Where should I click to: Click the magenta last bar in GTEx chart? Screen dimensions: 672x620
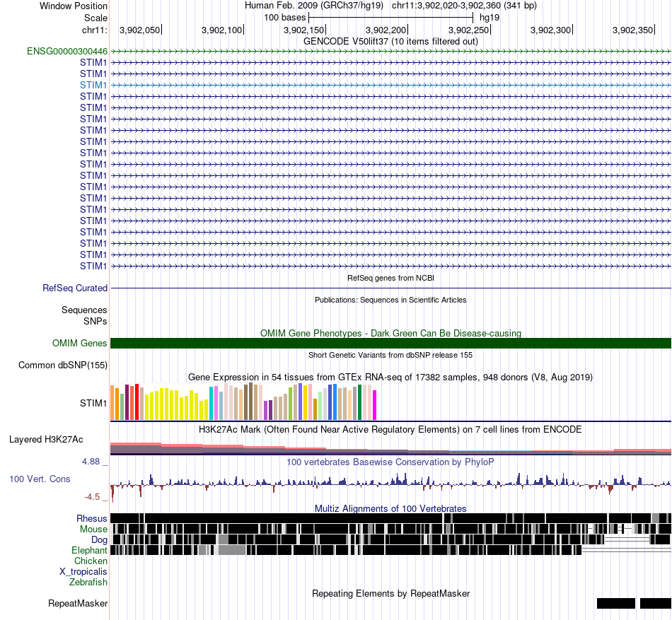375,405
